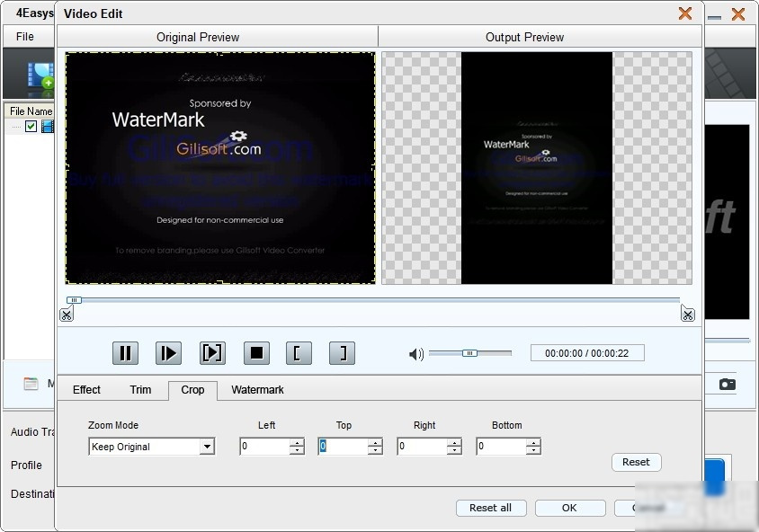Switch to the Trim tab

pos(140,390)
